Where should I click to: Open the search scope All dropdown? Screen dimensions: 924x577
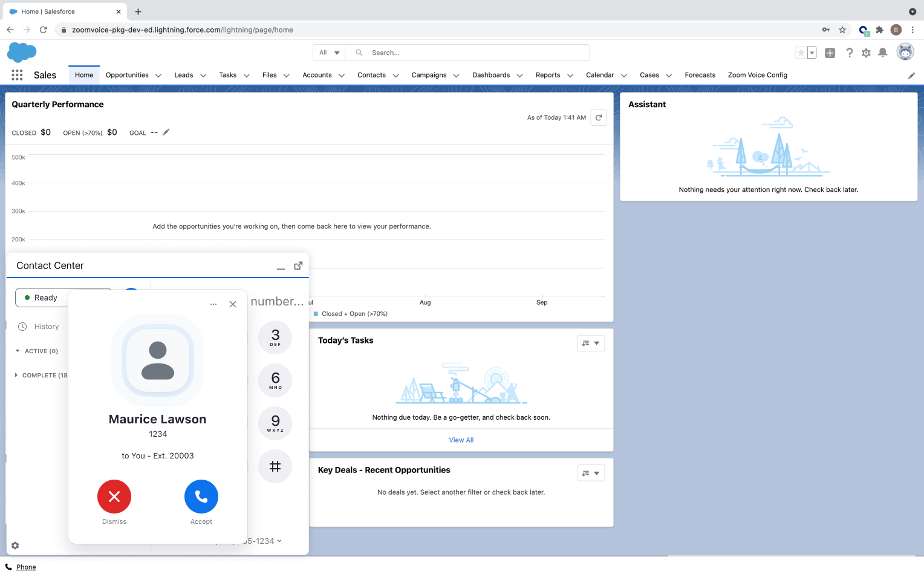(x=330, y=53)
